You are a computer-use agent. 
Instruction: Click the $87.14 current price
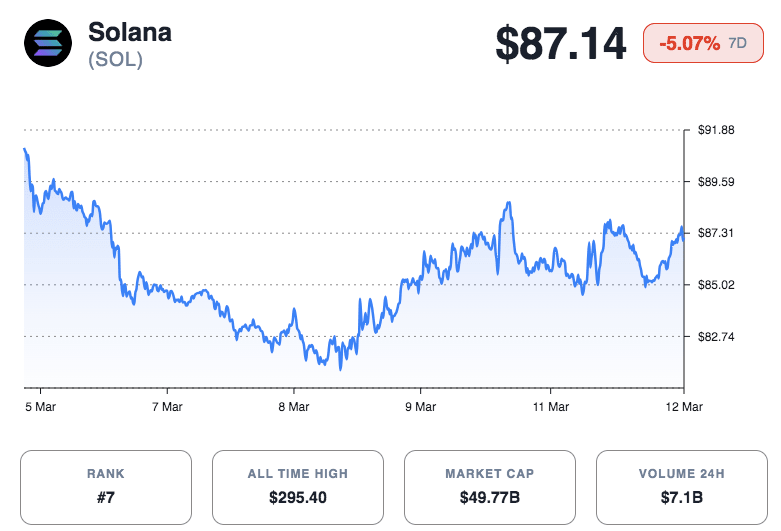[561, 44]
